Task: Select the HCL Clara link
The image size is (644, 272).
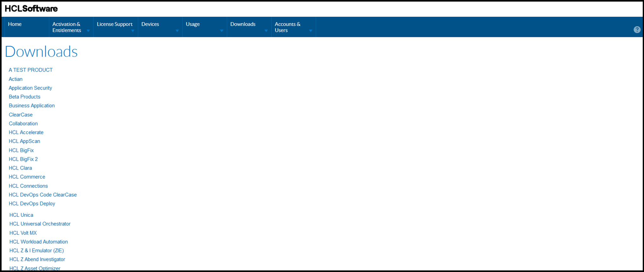Action: (x=20, y=168)
